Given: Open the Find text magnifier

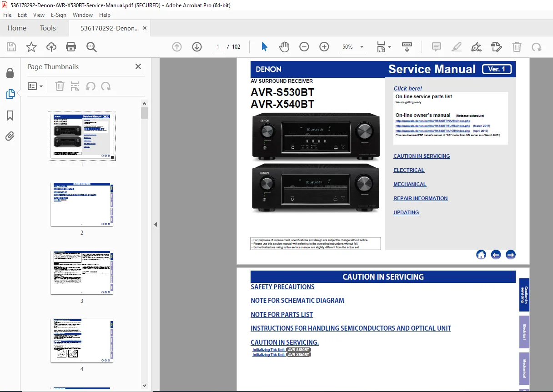Looking at the screenshot, I should (91, 47).
